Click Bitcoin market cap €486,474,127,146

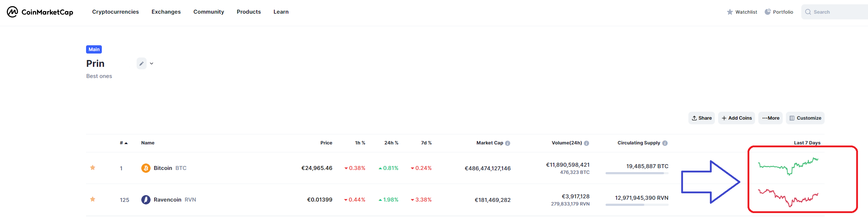[488, 168]
